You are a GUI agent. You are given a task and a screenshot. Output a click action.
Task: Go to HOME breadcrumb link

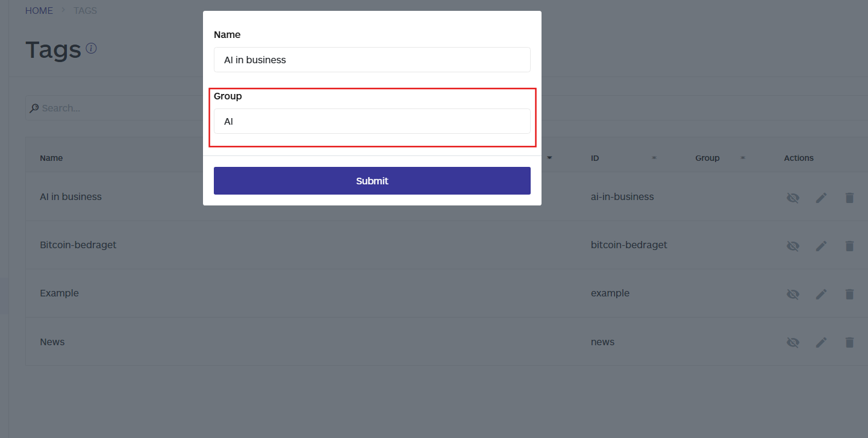click(x=39, y=10)
